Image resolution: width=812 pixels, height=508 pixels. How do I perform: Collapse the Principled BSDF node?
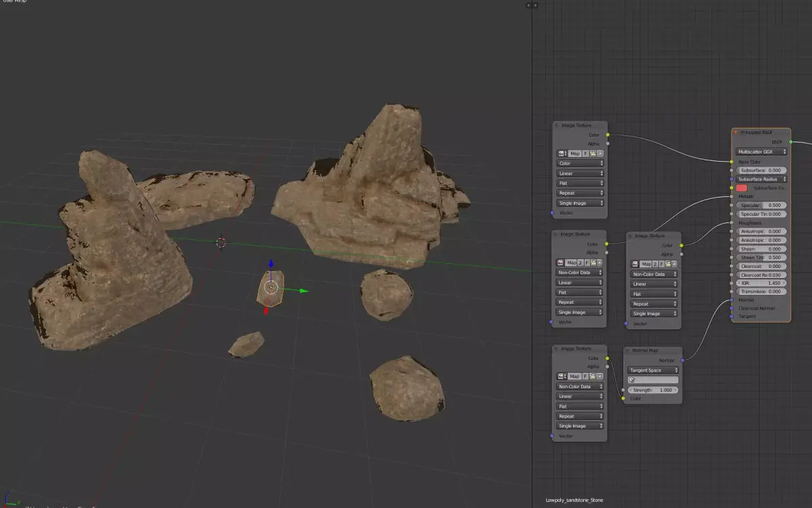click(x=736, y=133)
